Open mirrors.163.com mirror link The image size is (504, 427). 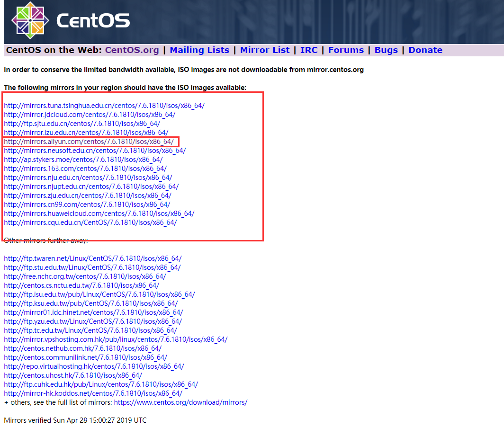pyautogui.click(x=85, y=169)
